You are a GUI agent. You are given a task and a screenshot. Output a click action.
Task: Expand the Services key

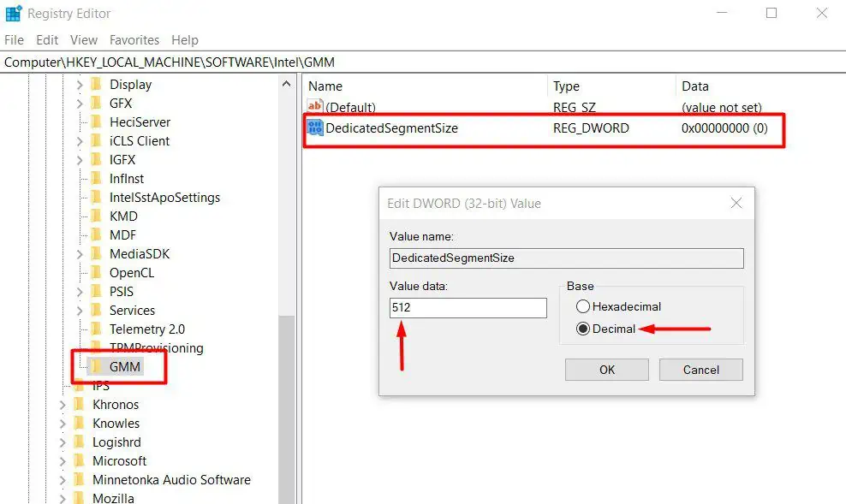pos(80,311)
